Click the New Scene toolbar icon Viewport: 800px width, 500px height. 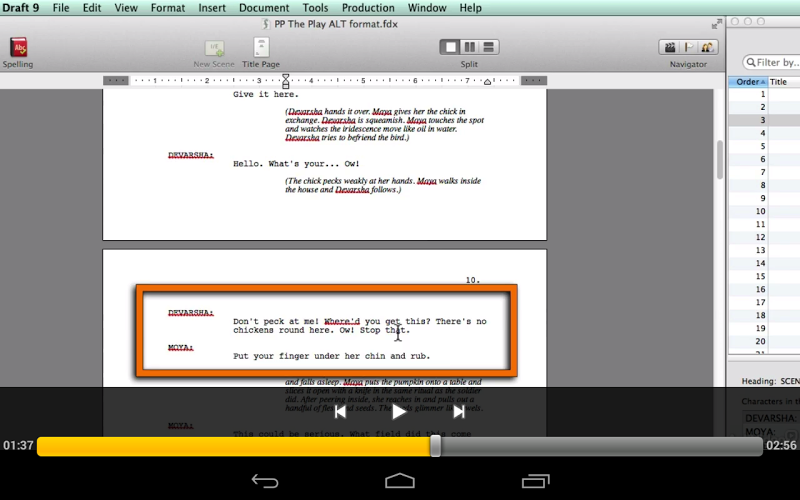214,48
